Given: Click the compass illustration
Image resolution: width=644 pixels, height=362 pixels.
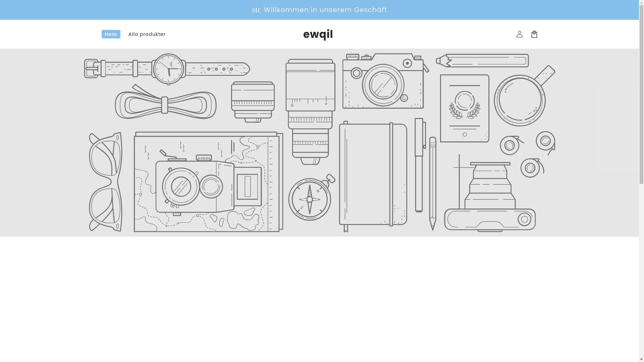Looking at the screenshot, I should click(x=310, y=199).
